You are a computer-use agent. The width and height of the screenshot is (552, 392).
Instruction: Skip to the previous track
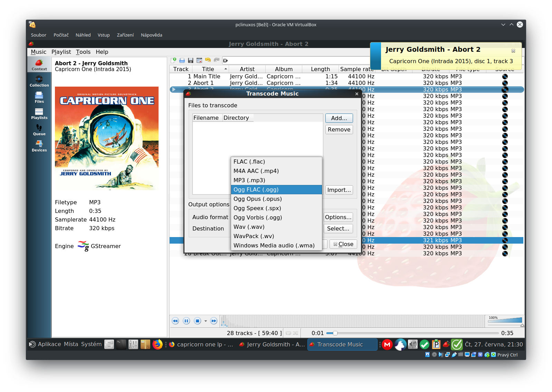[x=175, y=321]
